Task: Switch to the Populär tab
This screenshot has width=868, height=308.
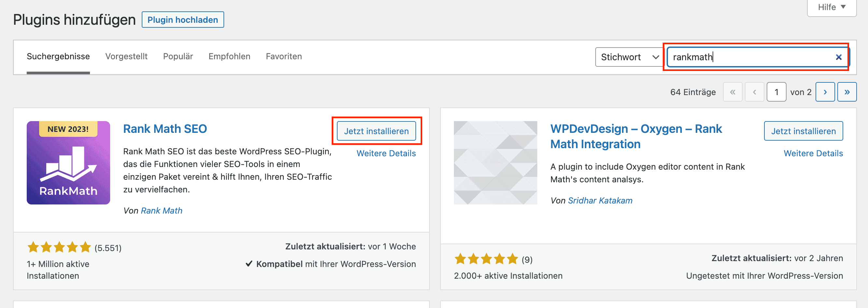Action: coord(178,56)
